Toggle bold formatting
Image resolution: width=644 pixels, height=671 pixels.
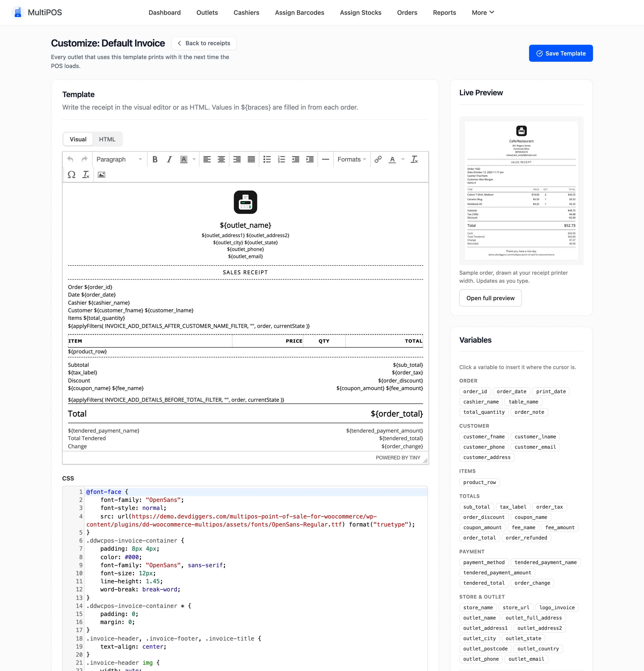click(155, 159)
